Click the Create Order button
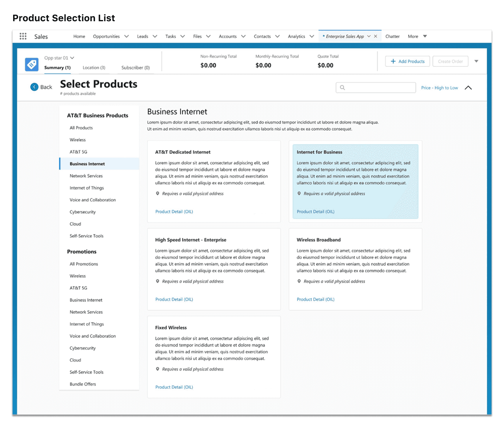The image size is (504, 427). (450, 61)
